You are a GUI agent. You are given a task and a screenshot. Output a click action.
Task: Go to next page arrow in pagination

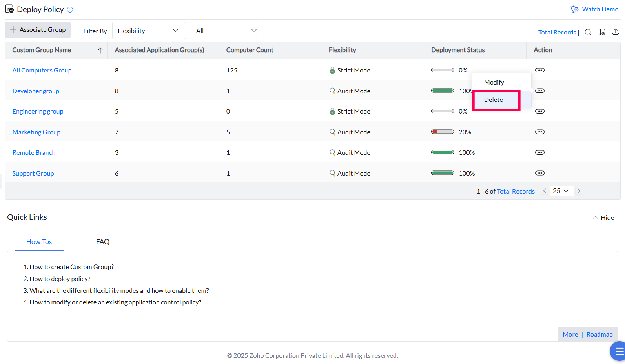(x=579, y=191)
